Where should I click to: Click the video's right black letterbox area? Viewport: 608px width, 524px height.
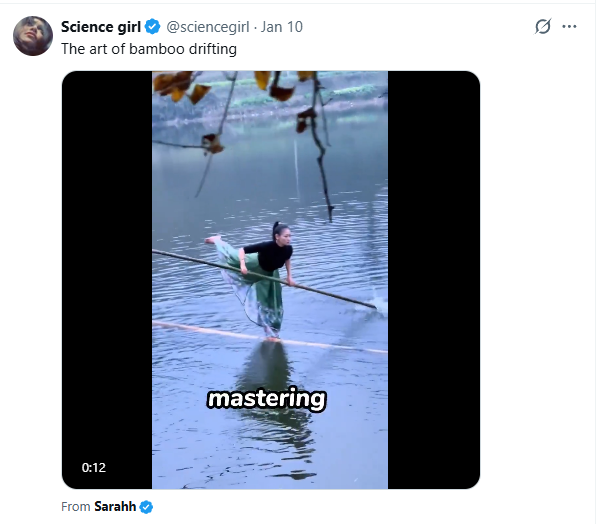pos(434,280)
